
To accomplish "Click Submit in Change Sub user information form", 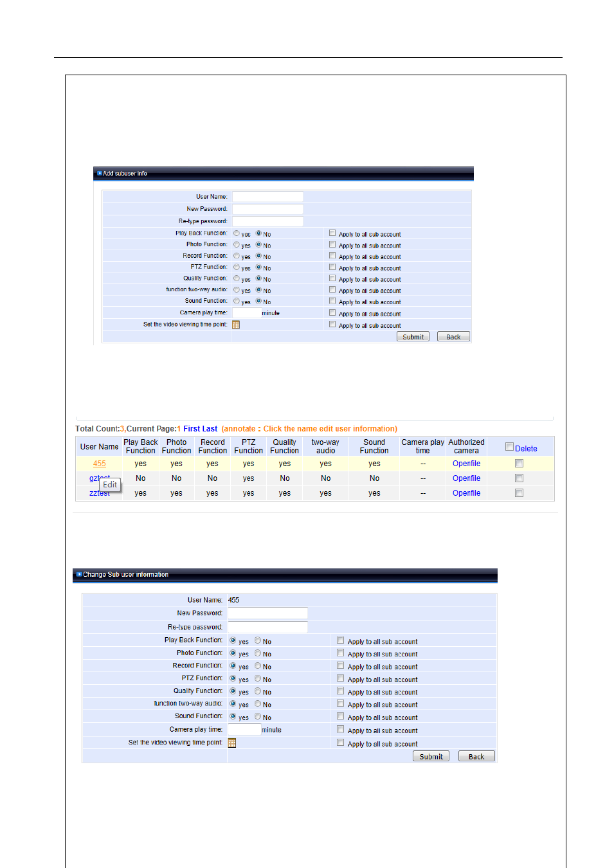I will 431,757.
